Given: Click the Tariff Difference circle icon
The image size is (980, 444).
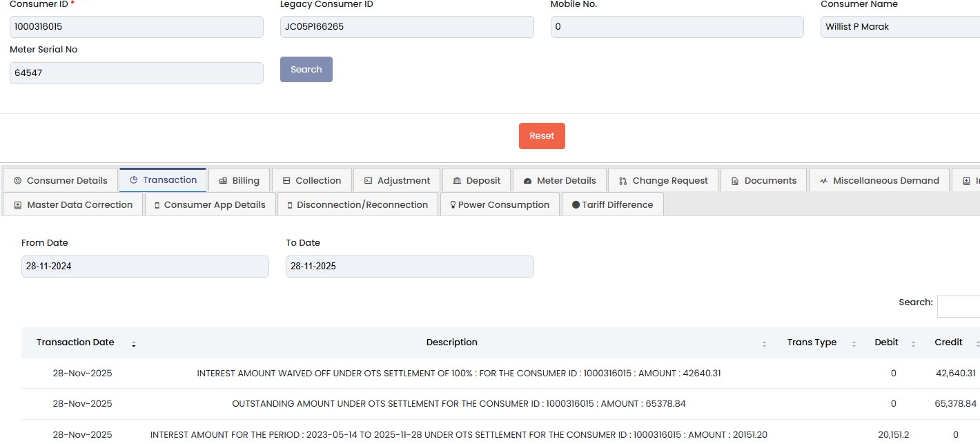Looking at the screenshot, I should pyautogui.click(x=576, y=205).
